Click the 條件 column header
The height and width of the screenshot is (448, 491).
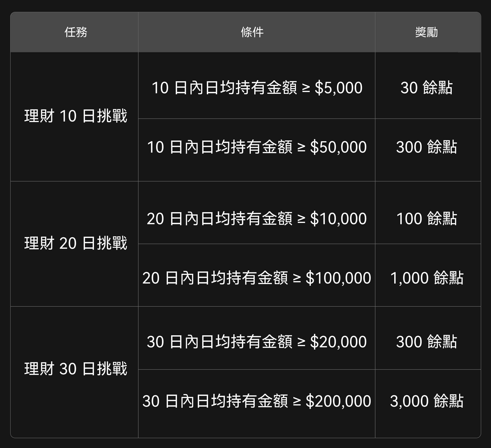(x=252, y=32)
